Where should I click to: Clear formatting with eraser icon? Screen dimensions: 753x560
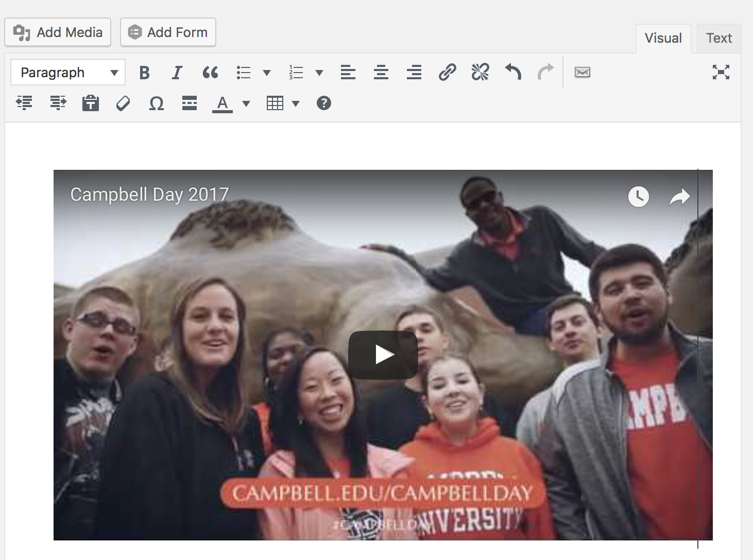point(124,103)
